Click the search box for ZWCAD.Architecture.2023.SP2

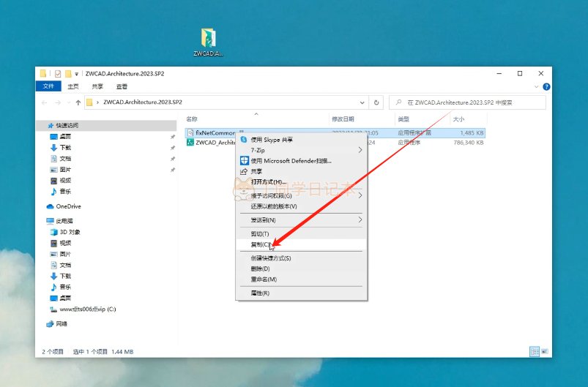[x=467, y=102]
